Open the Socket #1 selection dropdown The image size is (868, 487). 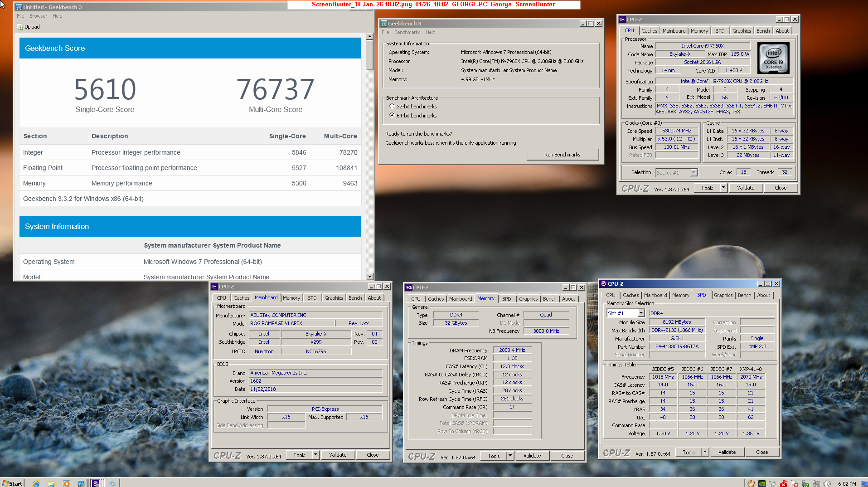[x=693, y=172]
